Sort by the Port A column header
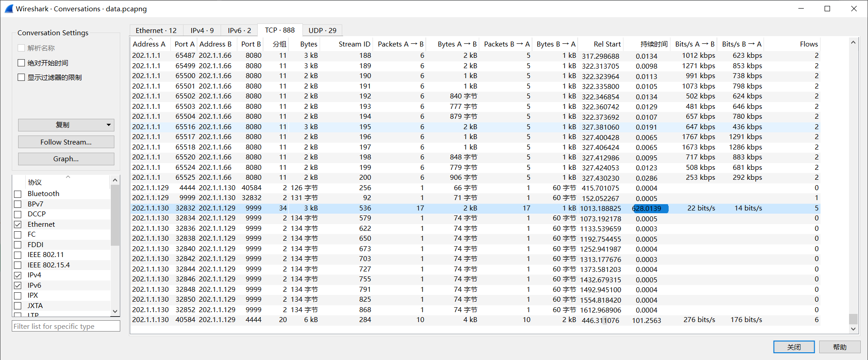The width and height of the screenshot is (868, 360). (184, 44)
